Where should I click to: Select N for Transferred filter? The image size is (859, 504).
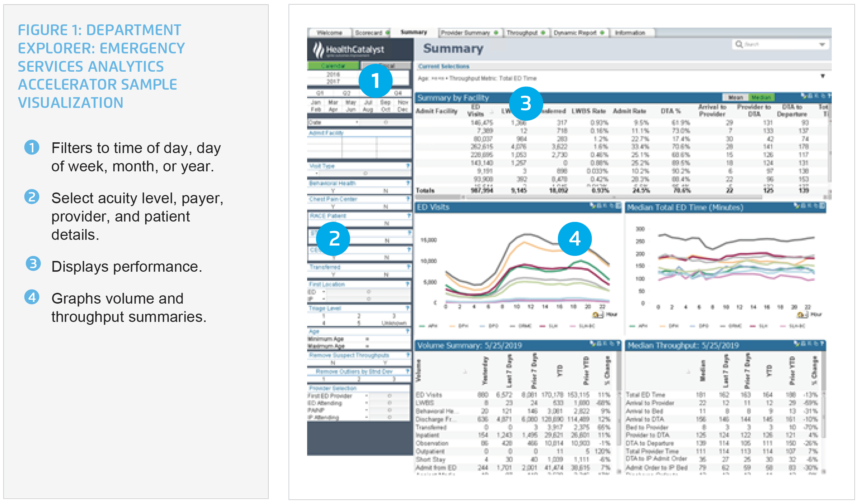tap(386, 274)
